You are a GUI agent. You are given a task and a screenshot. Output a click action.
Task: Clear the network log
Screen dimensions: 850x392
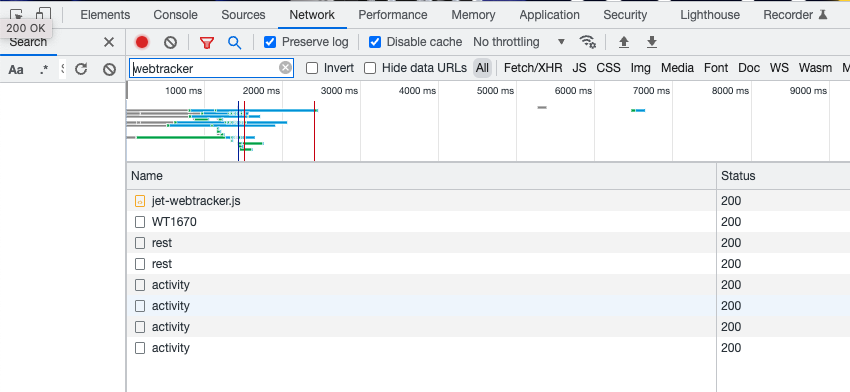click(171, 42)
